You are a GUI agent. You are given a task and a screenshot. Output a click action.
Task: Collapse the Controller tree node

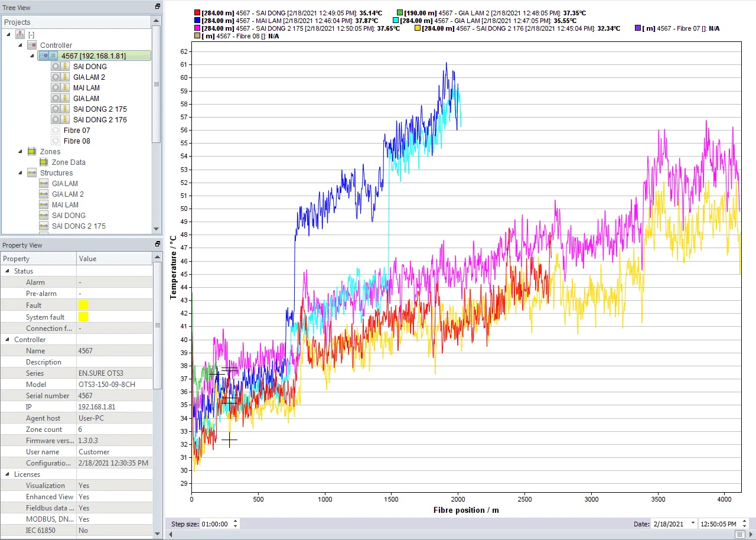click(21, 45)
